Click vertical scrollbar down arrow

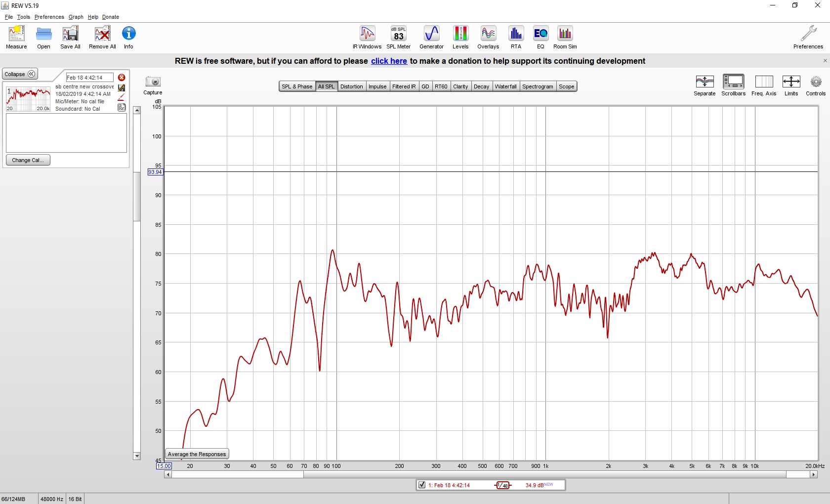coord(137,456)
